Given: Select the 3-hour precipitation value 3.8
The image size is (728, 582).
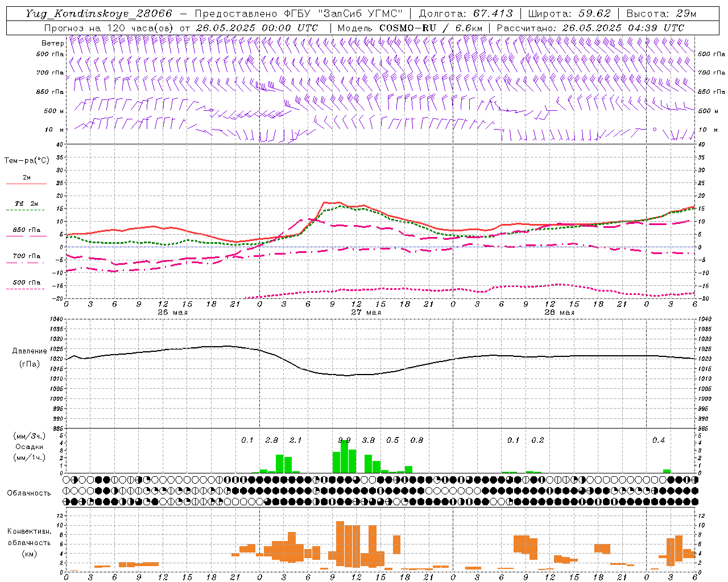Looking at the screenshot, I should click(x=369, y=440).
